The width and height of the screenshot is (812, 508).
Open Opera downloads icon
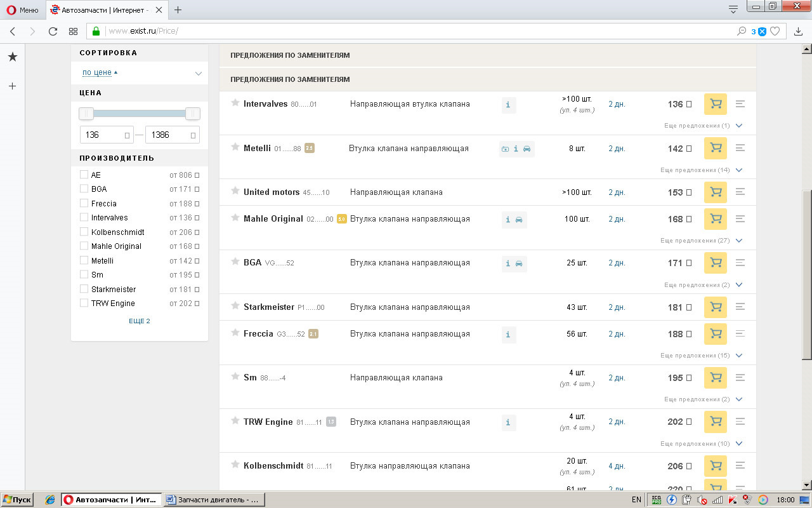799,31
